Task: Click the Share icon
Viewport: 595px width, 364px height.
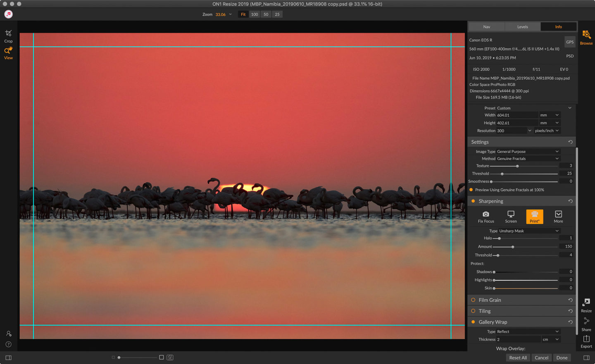Action: point(586,324)
